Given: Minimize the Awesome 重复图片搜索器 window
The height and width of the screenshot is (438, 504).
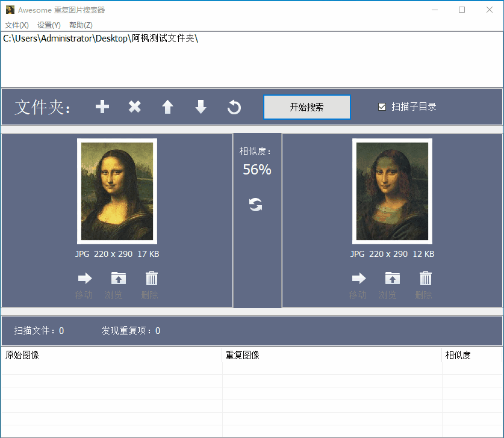Looking at the screenshot, I should coord(435,10).
